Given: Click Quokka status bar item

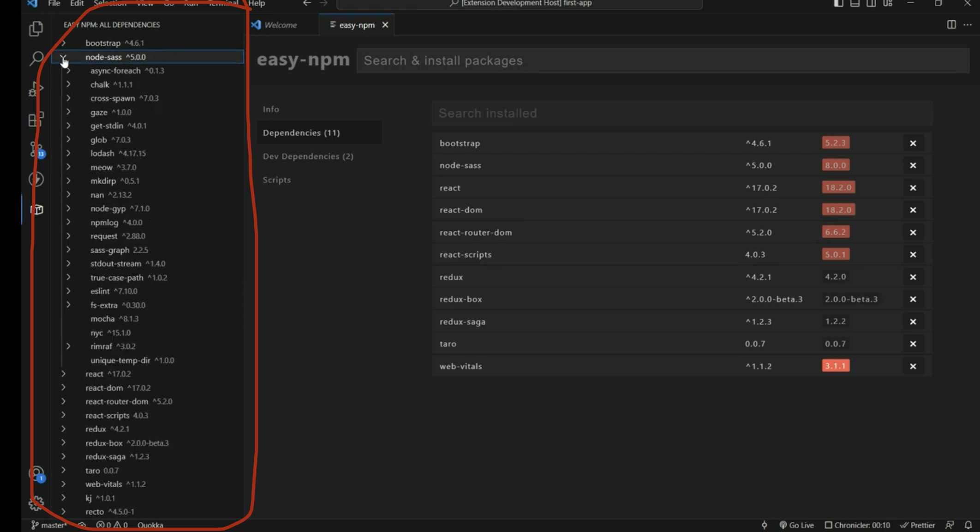Looking at the screenshot, I should pos(150,525).
